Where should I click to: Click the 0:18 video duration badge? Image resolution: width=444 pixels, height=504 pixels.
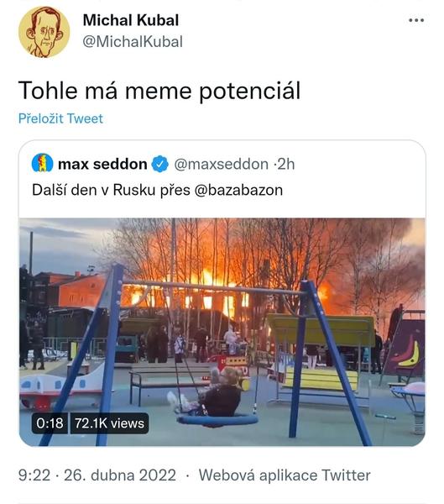tap(50, 423)
